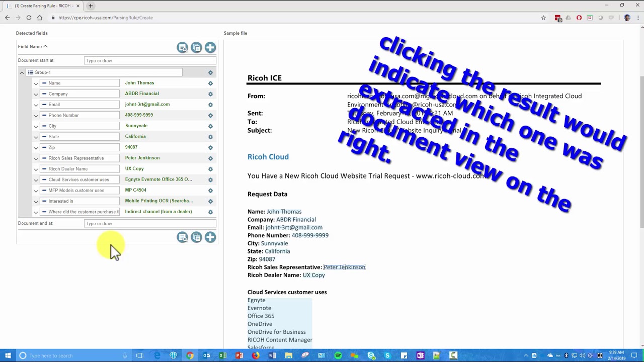Open Windows Start menu
The image size is (644, 362).
click(8, 355)
